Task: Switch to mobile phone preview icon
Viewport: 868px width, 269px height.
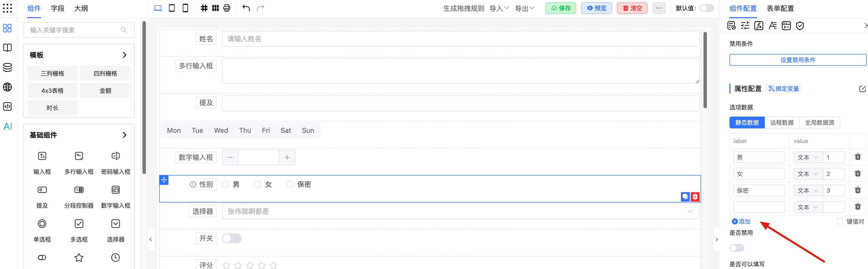Action: coord(185,8)
